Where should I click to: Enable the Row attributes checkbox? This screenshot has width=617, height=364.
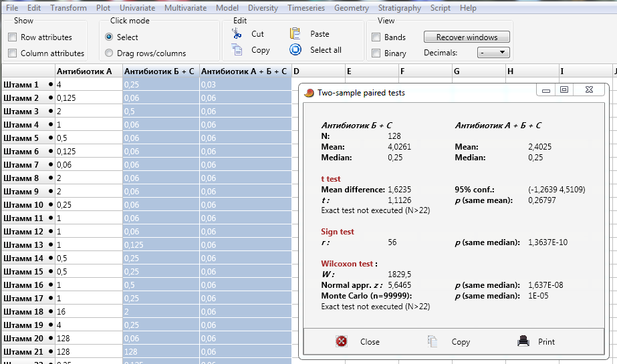point(12,37)
